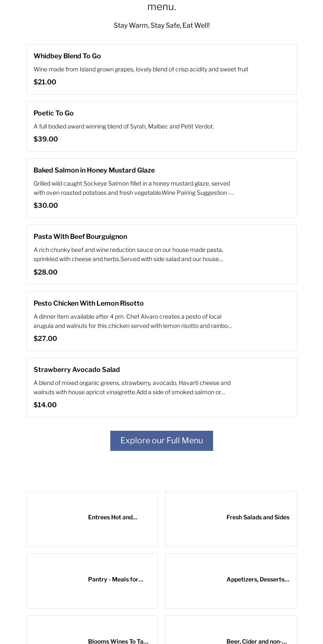Click the Beef Bourguignon description text

click(128, 254)
